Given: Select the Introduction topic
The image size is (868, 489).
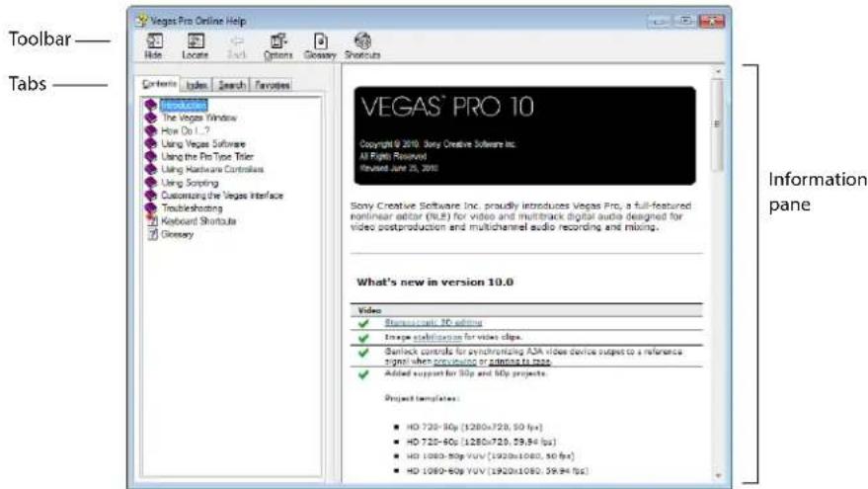Looking at the screenshot, I should coord(184,105).
